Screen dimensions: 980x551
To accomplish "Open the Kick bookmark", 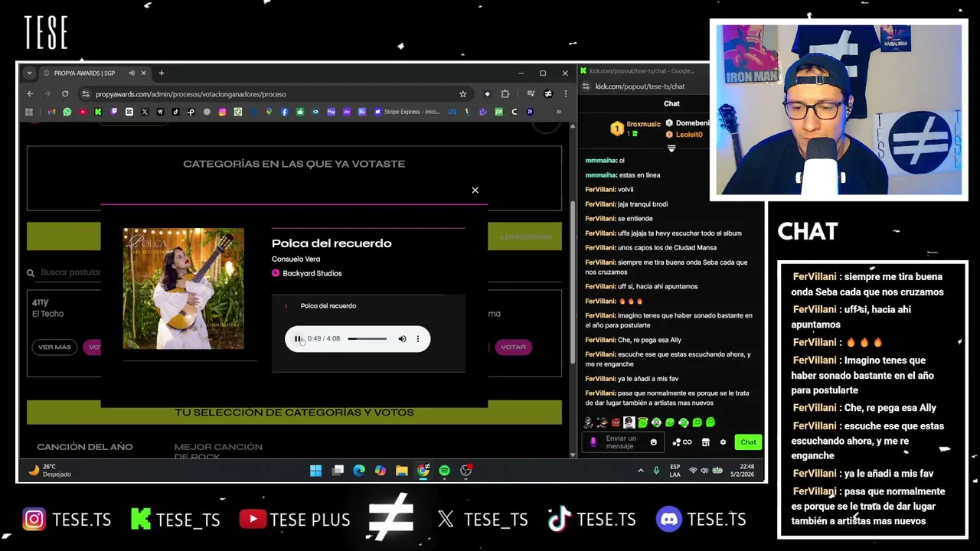I will click(98, 112).
